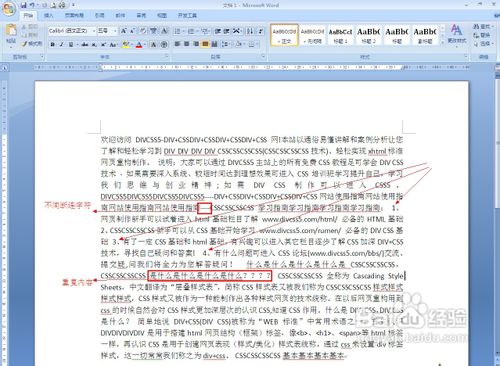This screenshot has height=366, width=500.
Task: Click the ruler's tab selector box
Action: [x=4, y=68]
